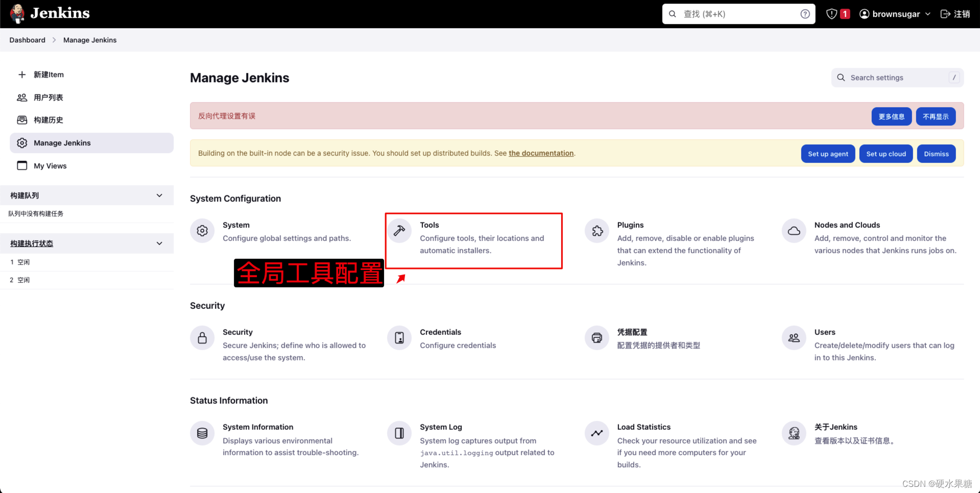Click the magnifier in the top 查找 box
Viewport: 980px width, 493px height.
(x=673, y=14)
